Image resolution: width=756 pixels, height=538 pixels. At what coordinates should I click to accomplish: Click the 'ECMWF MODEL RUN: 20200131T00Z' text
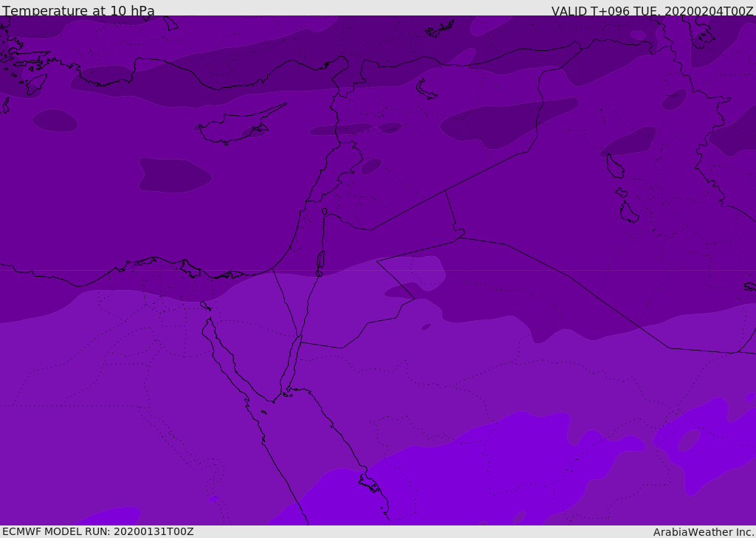[98, 532]
